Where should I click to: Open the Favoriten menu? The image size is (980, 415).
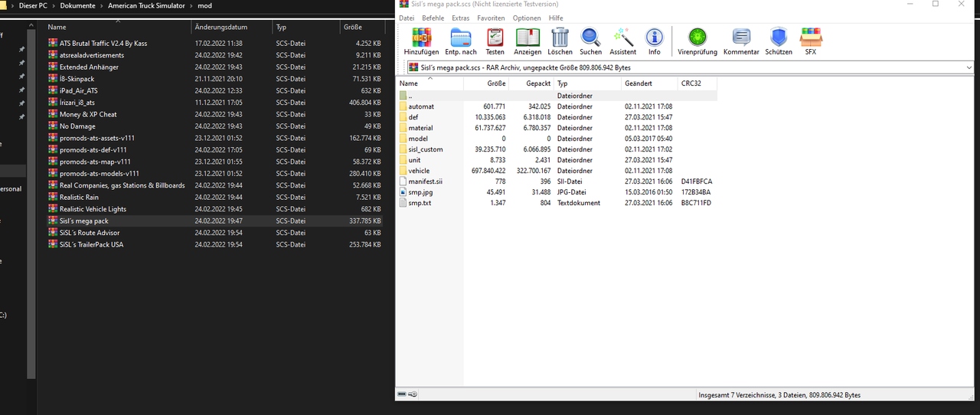pyautogui.click(x=491, y=18)
